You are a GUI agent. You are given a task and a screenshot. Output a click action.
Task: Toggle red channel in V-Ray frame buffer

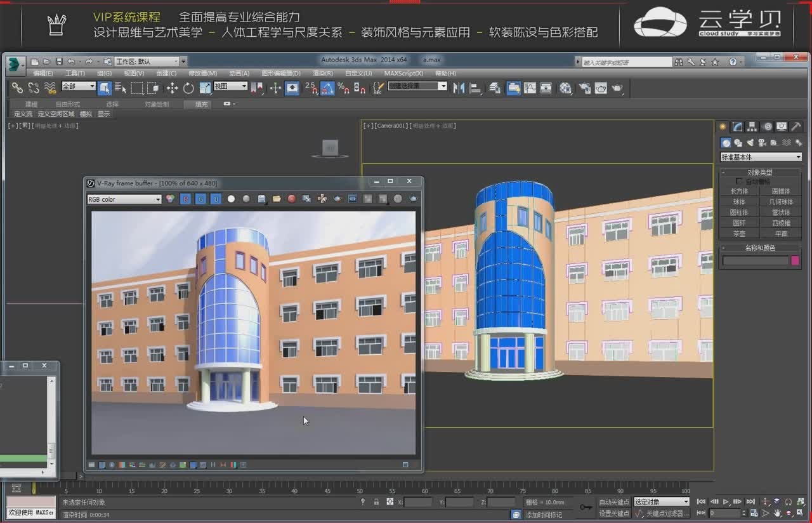pyautogui.click(x=186, y=199)
